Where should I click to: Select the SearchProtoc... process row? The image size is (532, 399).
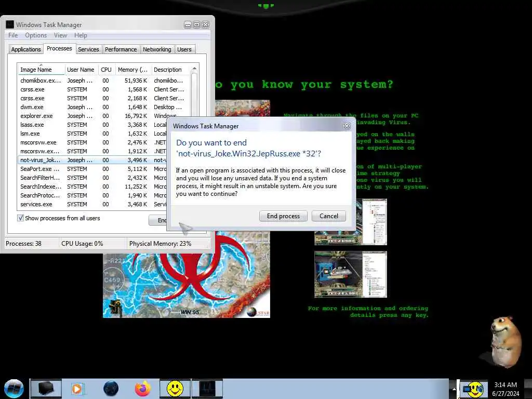pyautogui.click(x=91, y=195)
